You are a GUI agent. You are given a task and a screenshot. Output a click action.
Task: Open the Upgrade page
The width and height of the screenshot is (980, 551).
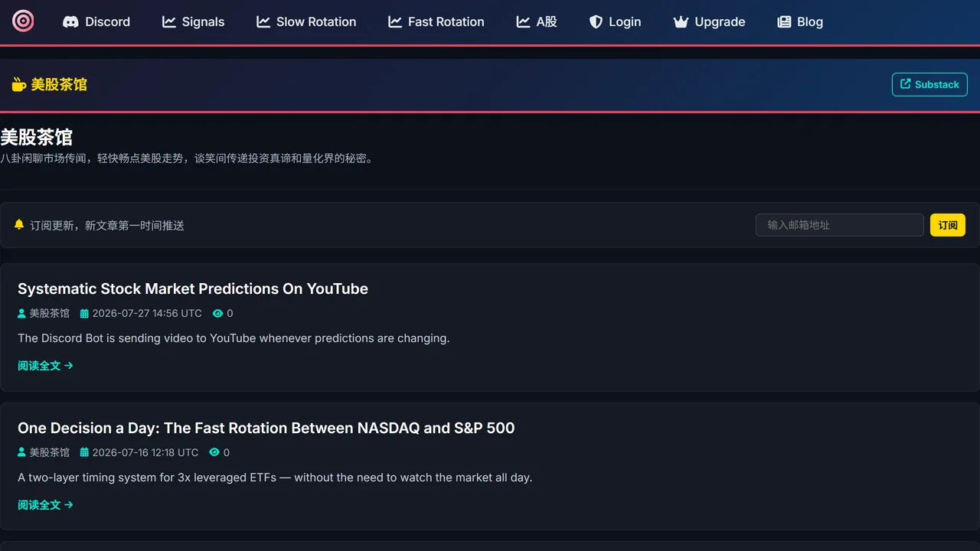point(709,22)
